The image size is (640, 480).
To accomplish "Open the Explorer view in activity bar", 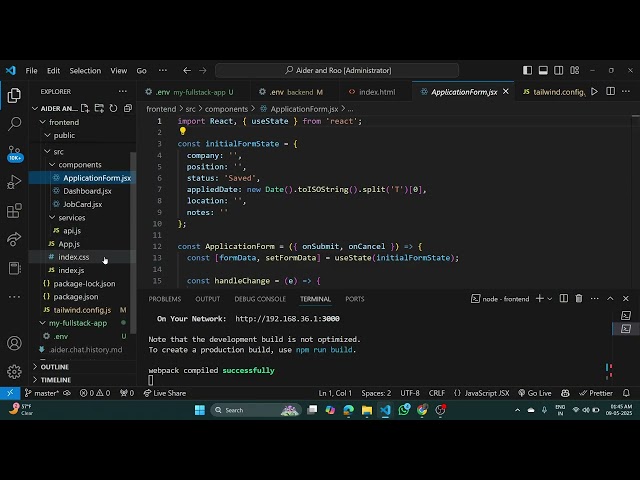I will click(14, 96).
